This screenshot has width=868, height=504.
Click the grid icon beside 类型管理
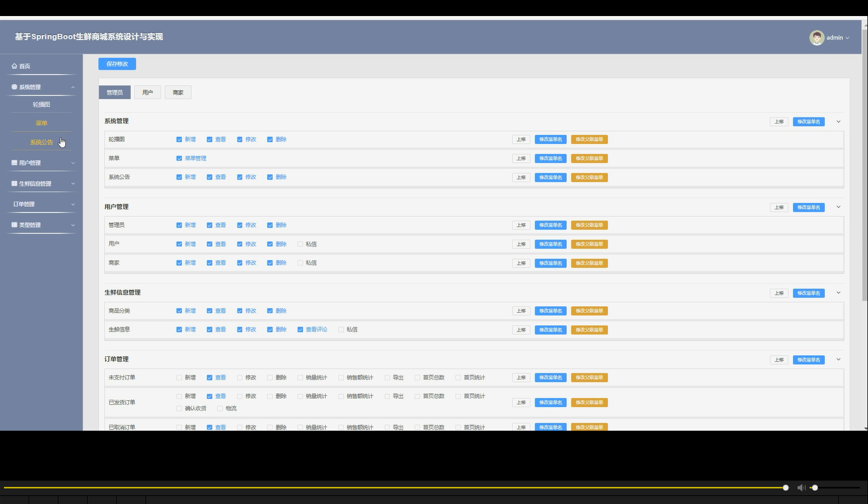pos(14,225)
